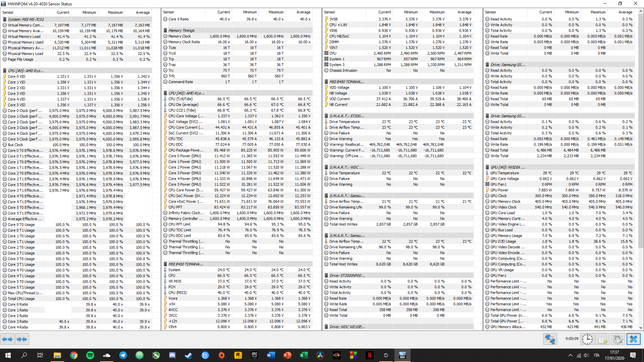Click the elapsed time 0:00:09 readout

tap(572, 339)
